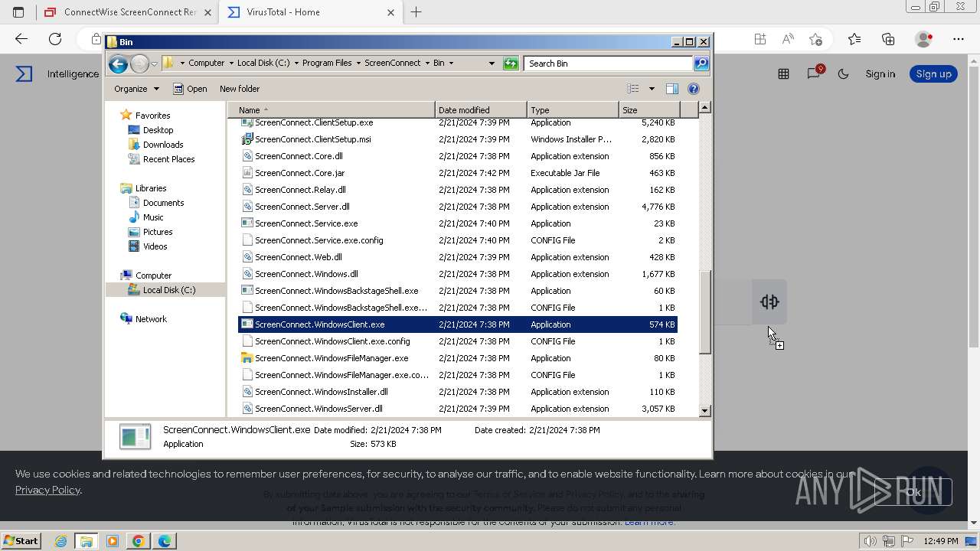Screen dimensions: 980x551
Task: Click the Explorer Forward navigation arrow
Action: point(139,64)
